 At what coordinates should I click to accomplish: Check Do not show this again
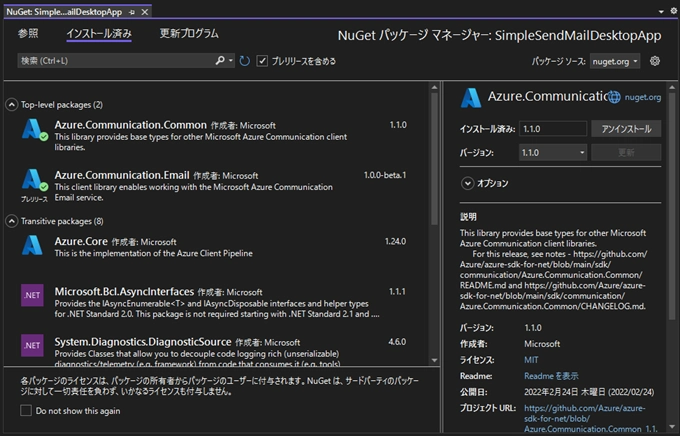[x=26, y=410]
